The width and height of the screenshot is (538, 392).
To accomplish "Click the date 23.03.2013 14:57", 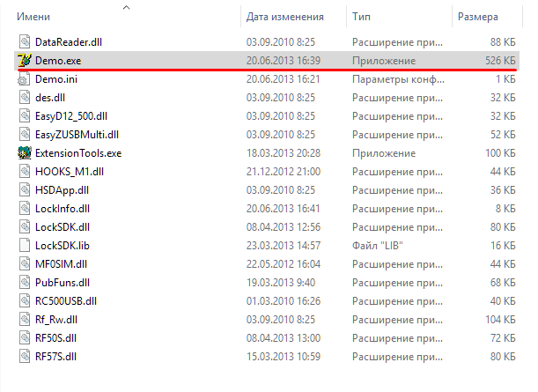I will click(284, 246).
